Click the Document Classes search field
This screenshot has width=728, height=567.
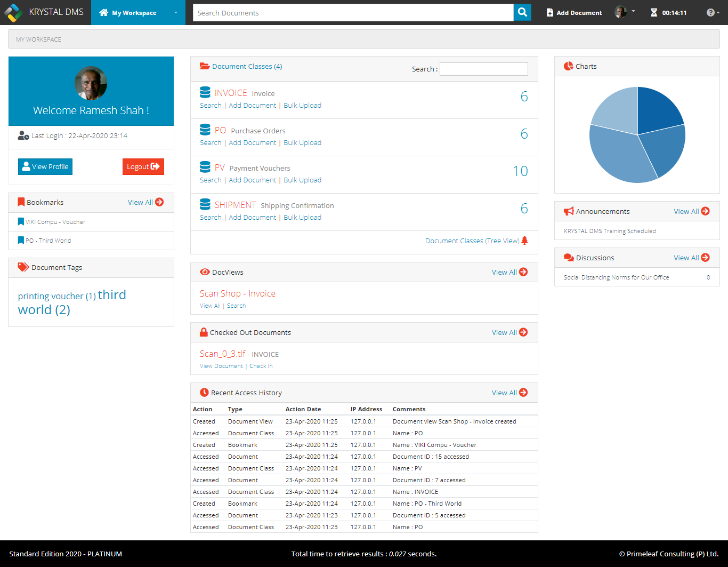pyautogui.click(x=483, y=69)
